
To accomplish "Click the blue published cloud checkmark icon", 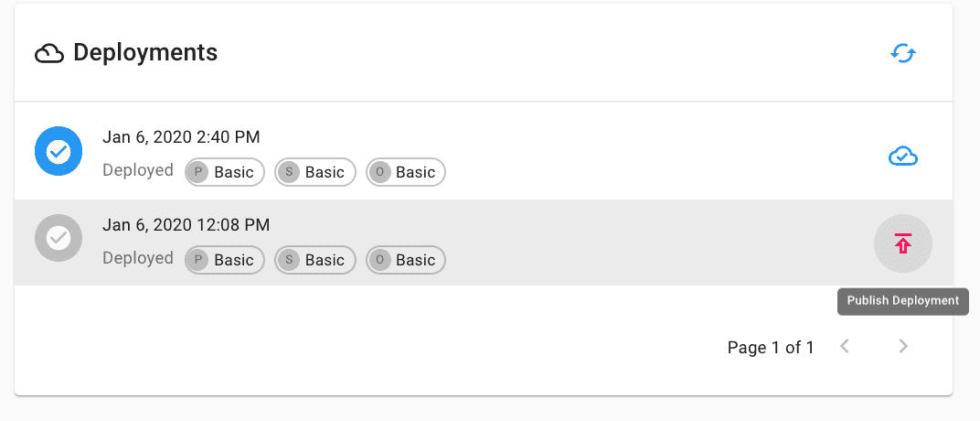I will click(903, 156).
